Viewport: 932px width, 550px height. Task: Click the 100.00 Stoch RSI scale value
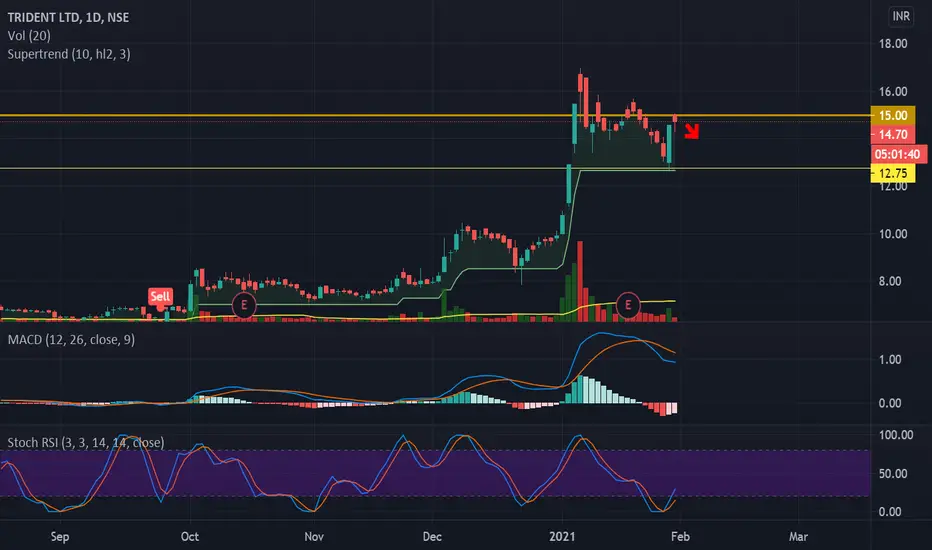pos(896,435)
